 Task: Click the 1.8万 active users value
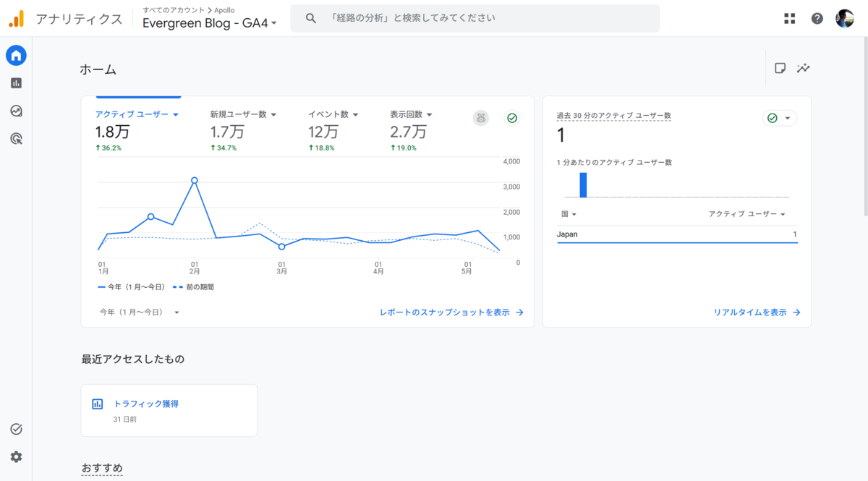(x=112, y=132)
